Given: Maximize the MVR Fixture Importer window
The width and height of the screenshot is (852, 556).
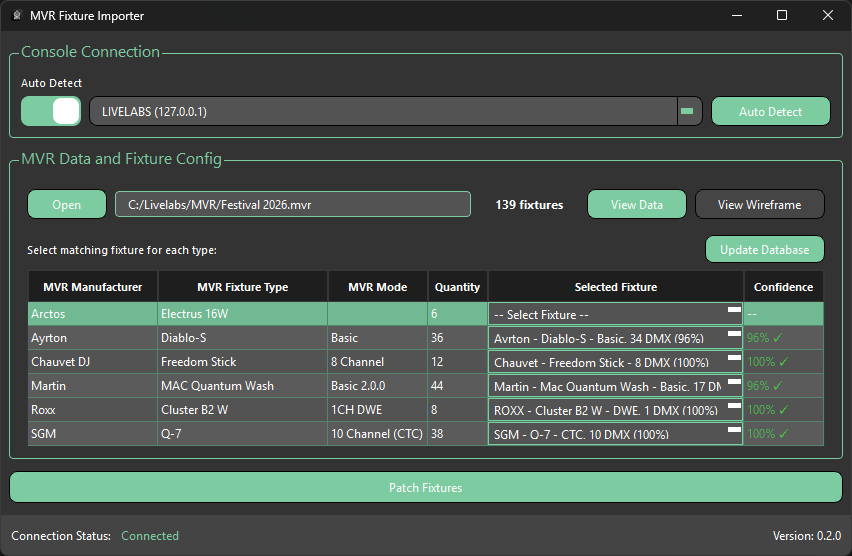Looking at the screenshot, I should coord(782,15).
